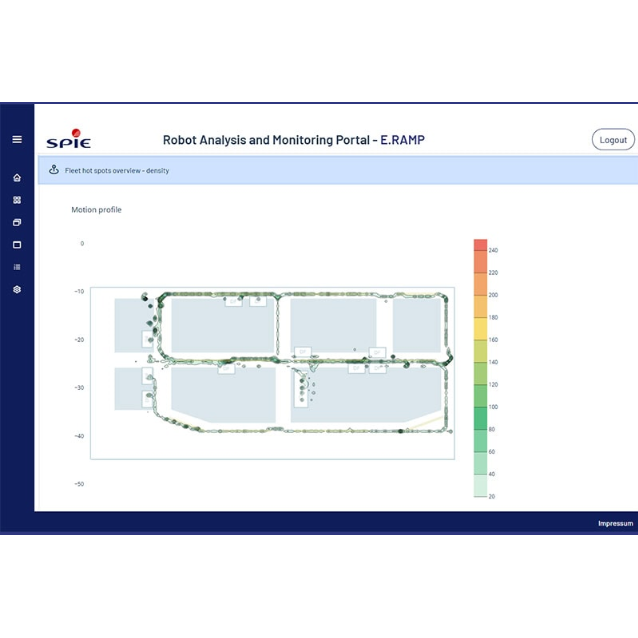Open the hamburger menu in sidebar

pos(17,140)
